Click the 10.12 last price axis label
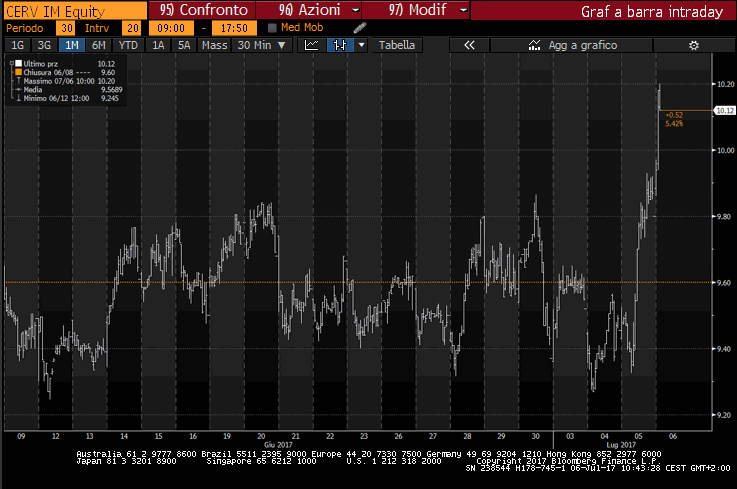This screenshot has height=489, width=737. (724, 110)
